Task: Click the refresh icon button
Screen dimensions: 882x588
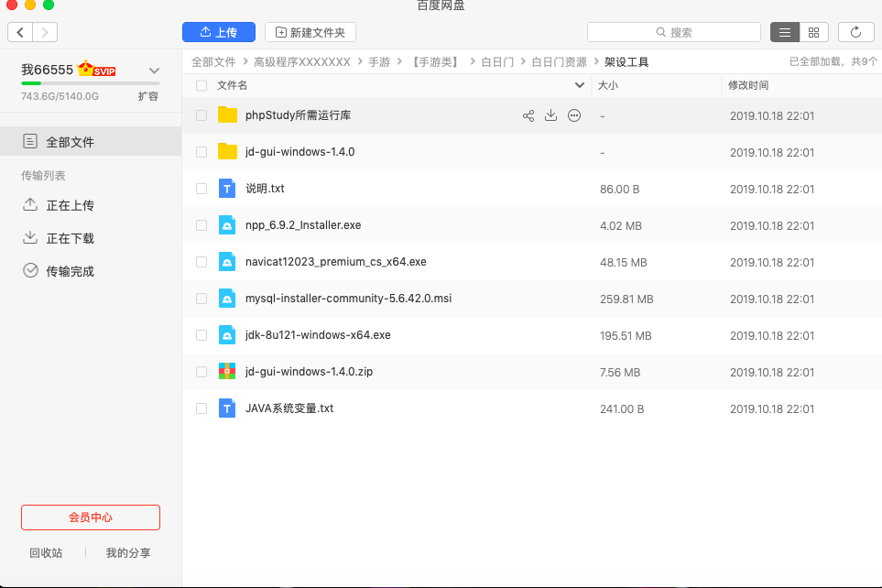Action: tap(855, 32)
